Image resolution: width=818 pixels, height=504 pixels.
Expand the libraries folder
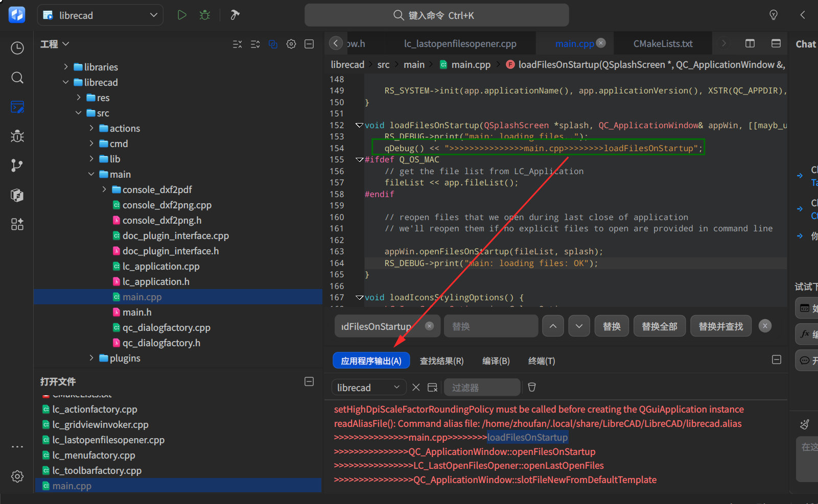pyautogui.click(x=66, y=67)
